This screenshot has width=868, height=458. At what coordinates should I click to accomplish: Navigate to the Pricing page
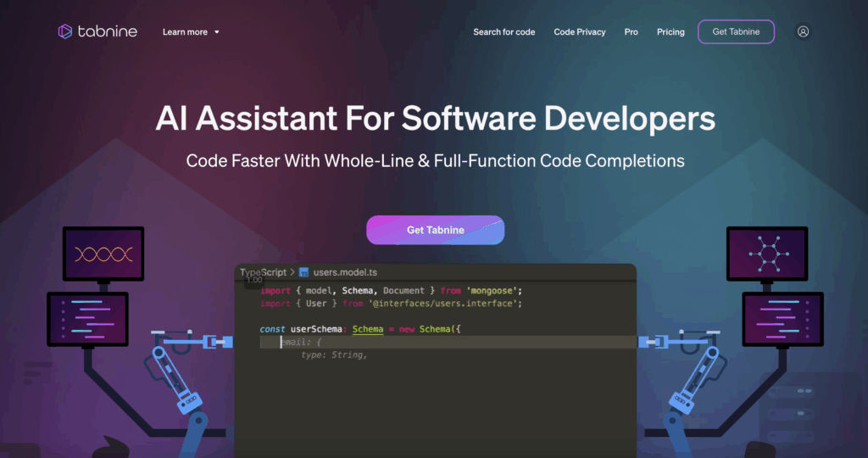pyautogui.click(x=670, y=32)
